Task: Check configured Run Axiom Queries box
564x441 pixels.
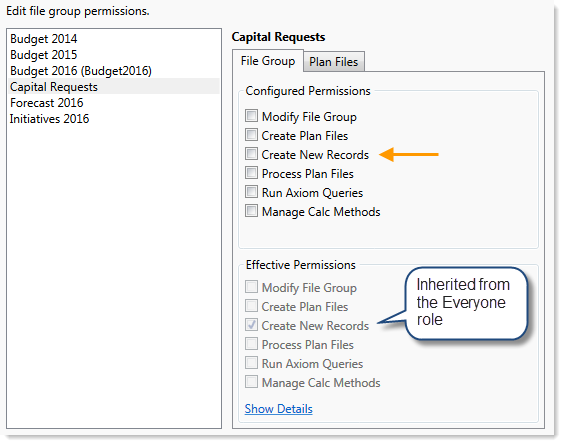Action: tap(251, 192)
